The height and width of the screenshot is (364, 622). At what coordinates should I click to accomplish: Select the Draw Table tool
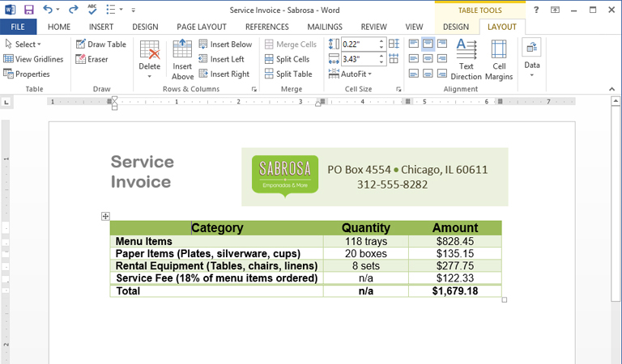point(100,44)
